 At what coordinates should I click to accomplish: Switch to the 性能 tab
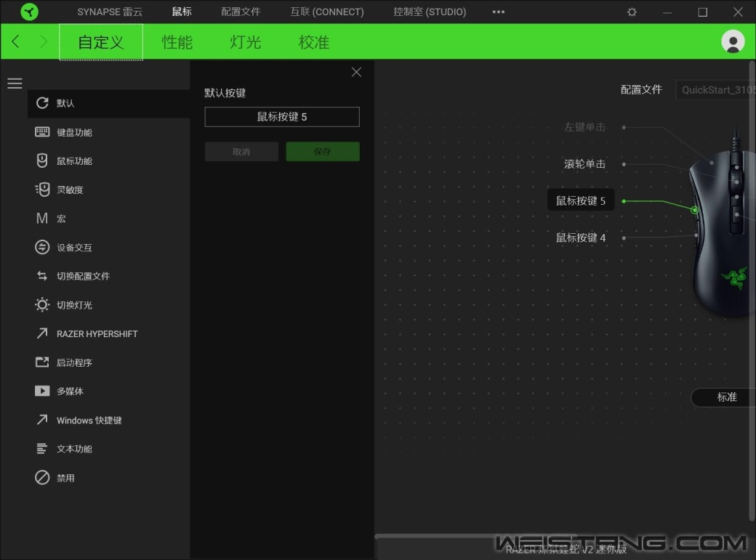(177, 42)
